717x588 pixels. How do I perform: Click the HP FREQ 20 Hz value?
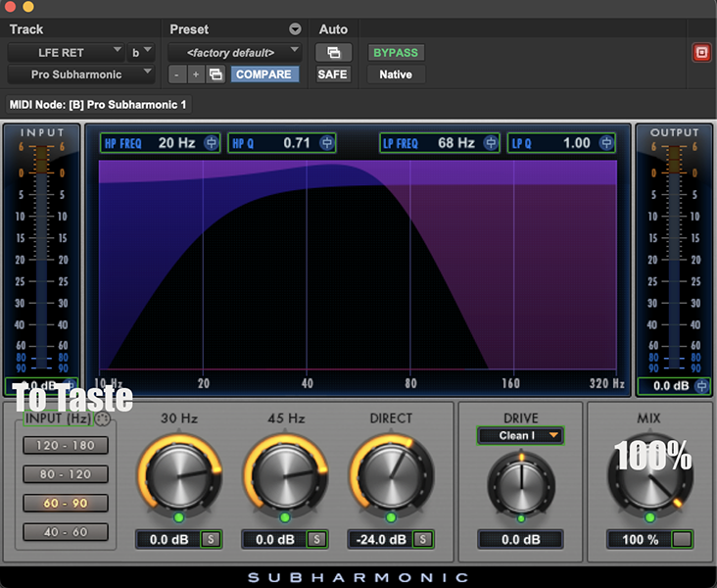pyautogui.click(x=176, y=143)
